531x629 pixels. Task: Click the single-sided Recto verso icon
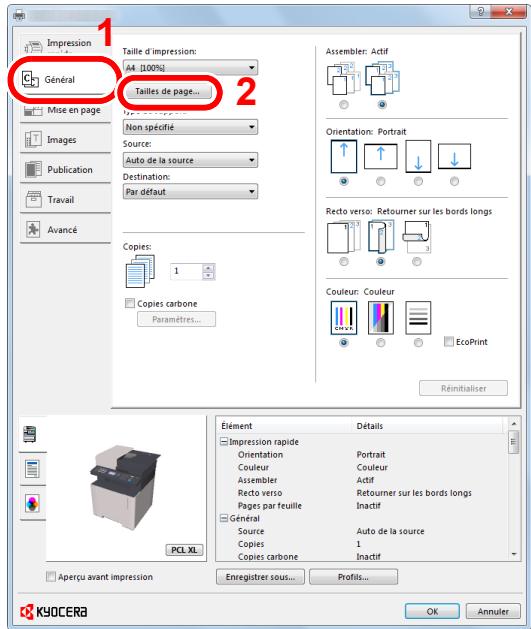point(344,237)
